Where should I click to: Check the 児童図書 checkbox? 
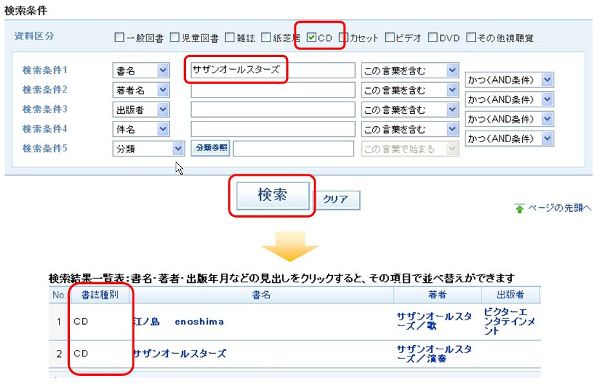coord(174,37)
